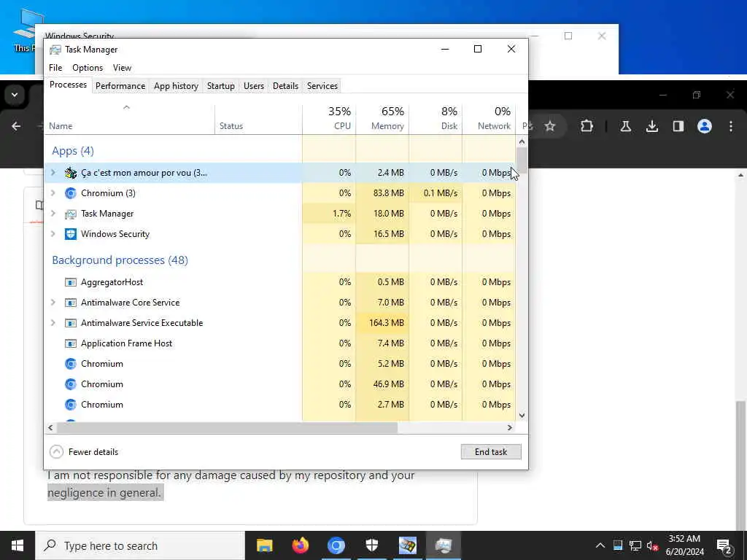
Task: Switch to the Services tab
Action: click(322, 86)
